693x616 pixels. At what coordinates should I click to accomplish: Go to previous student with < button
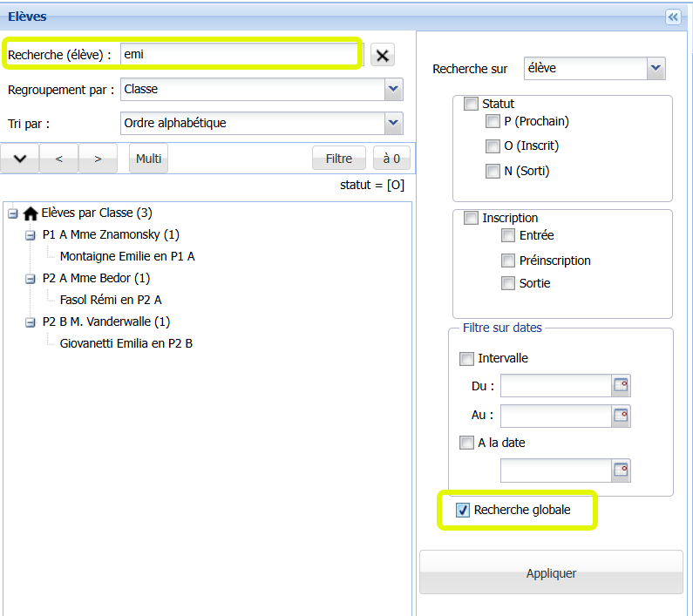pyautogui.click(x=58, y=159)
